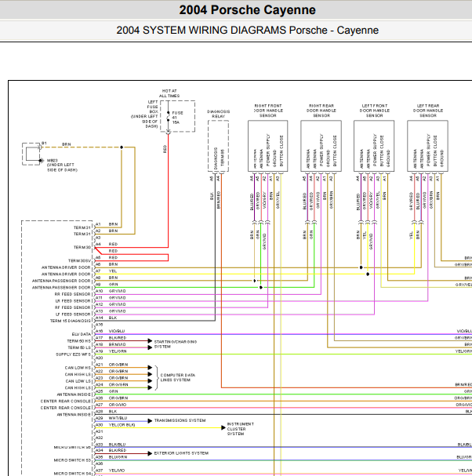Click the "WHT/BLU" wire label at pin A29
472x476 pixels.
[x=118, y=418]
